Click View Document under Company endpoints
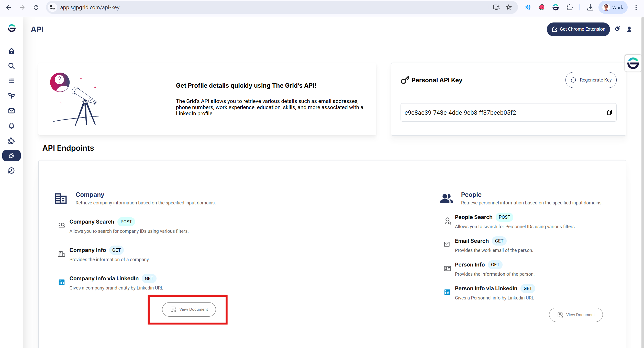Viewport: 644px width, 348px height. point(189,309)
